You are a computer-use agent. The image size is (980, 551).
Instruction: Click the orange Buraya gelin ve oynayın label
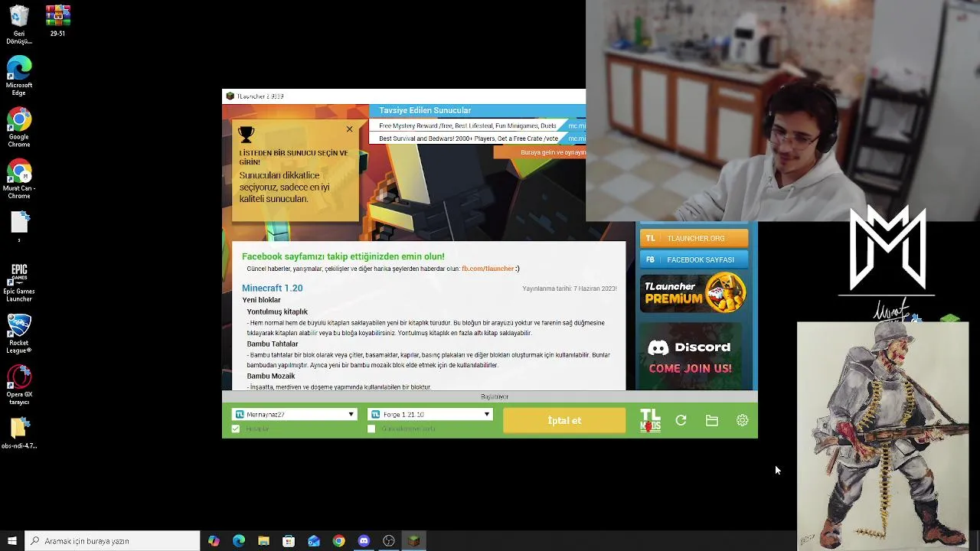[540, 152]
